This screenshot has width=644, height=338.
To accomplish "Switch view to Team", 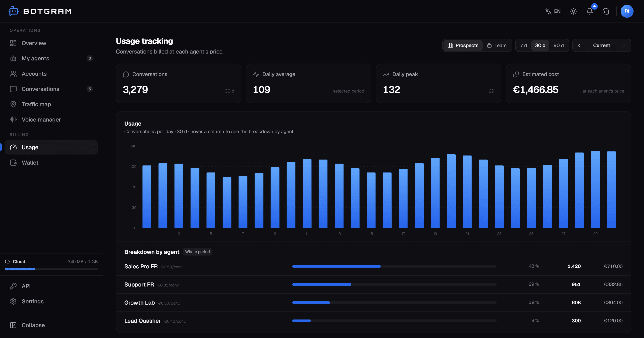I will pos(497,45).
